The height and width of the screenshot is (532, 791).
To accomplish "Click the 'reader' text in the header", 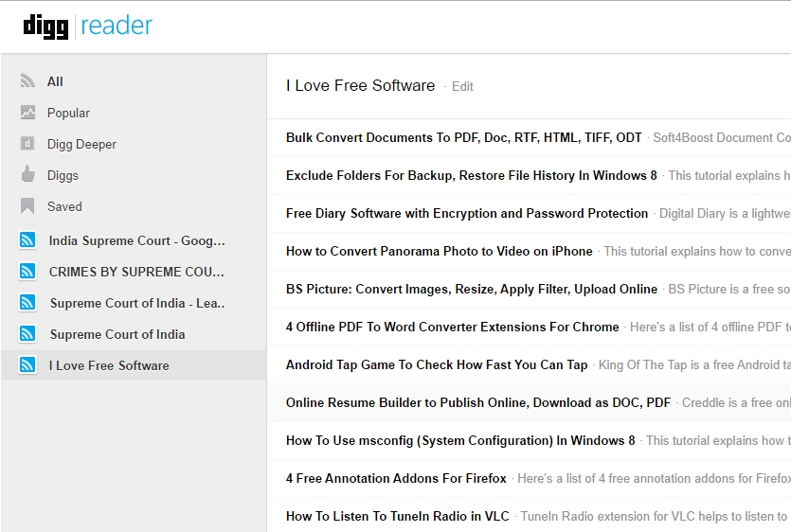I will [x=117, y=27].
